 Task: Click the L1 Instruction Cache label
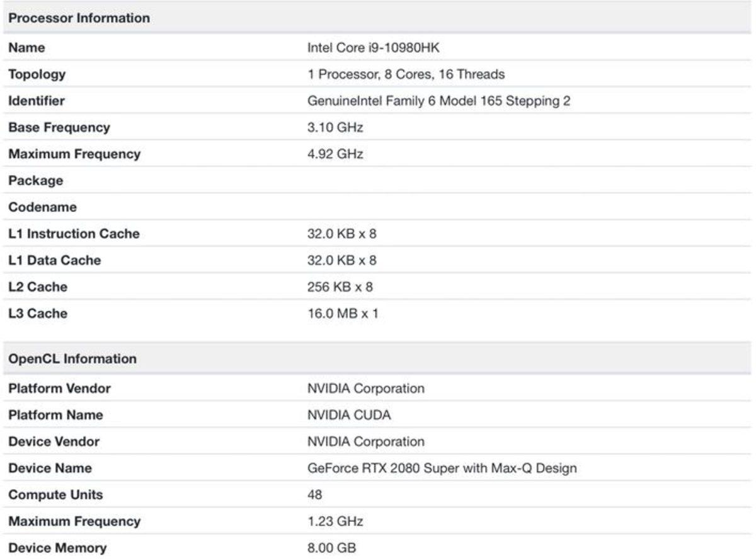click(x=74, y=234)
